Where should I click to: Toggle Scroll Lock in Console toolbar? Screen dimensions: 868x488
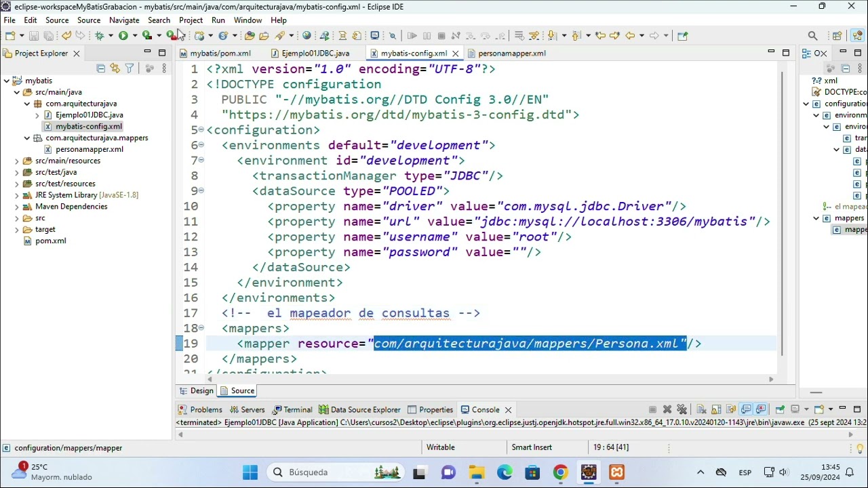pos(716,409)
